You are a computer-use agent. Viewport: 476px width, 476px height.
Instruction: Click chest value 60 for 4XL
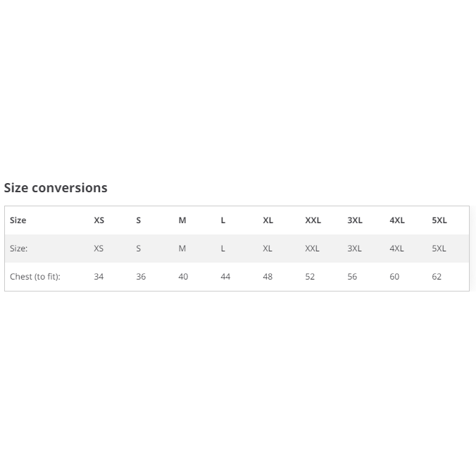click(x=394, y=277)
